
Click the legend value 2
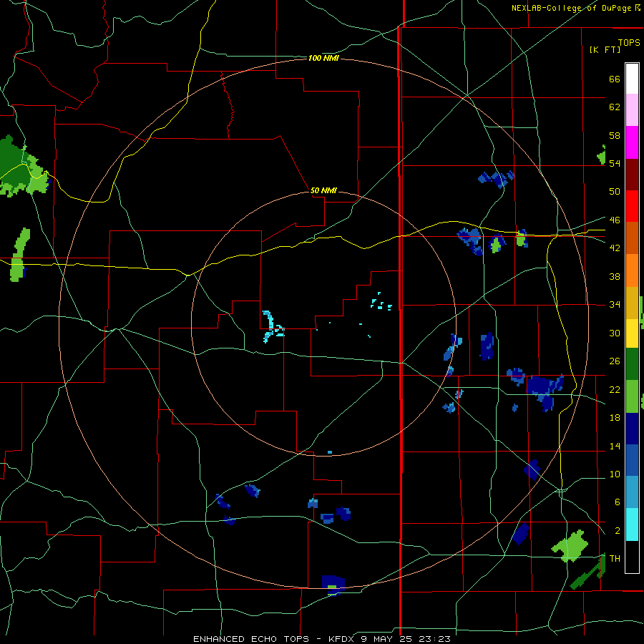click(617, 531)
